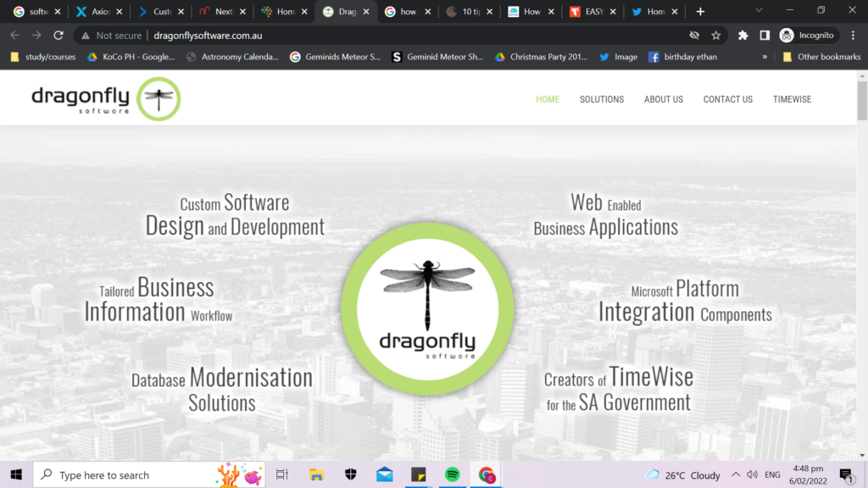Click the browser back arrow
This screenshot has height=488, width=868.
(x=15, y=36)
